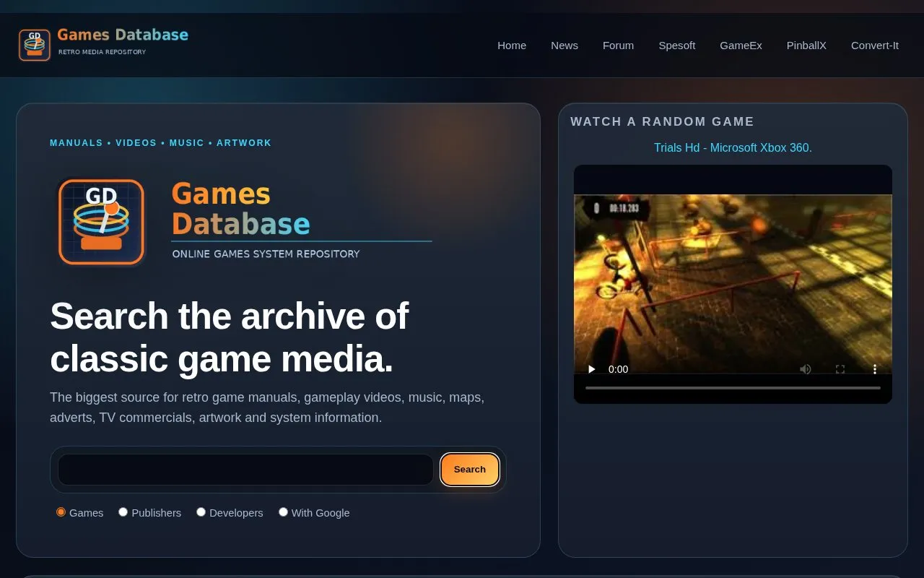Choose the With Google search option
Screen dimensions: 924x578
pos(283,512)
